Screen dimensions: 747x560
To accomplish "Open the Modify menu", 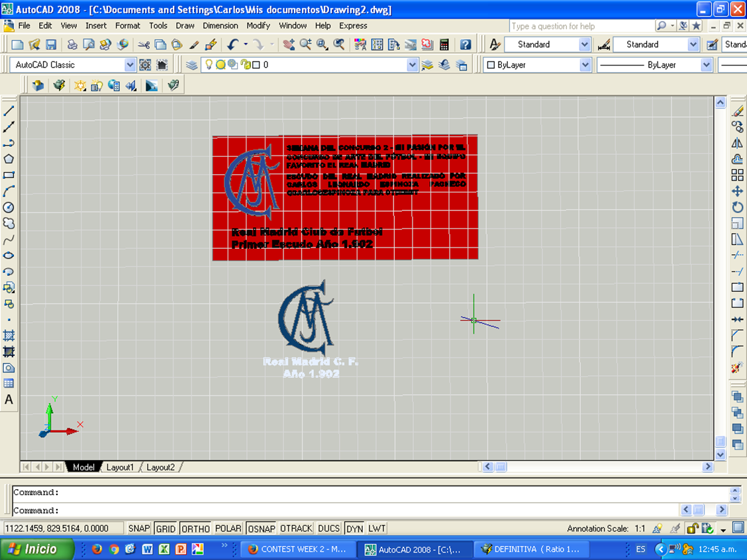I will pos(258,26).
